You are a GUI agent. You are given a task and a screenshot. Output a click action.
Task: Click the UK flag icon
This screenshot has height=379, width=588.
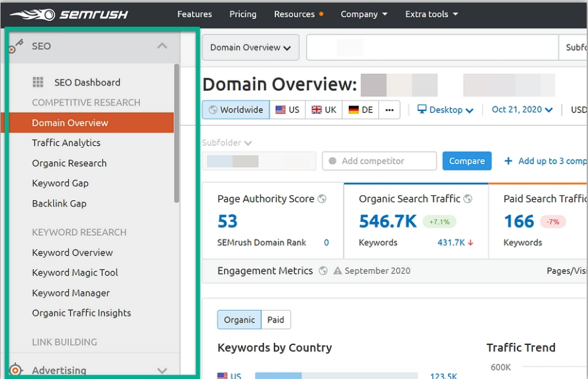(317, 110)
